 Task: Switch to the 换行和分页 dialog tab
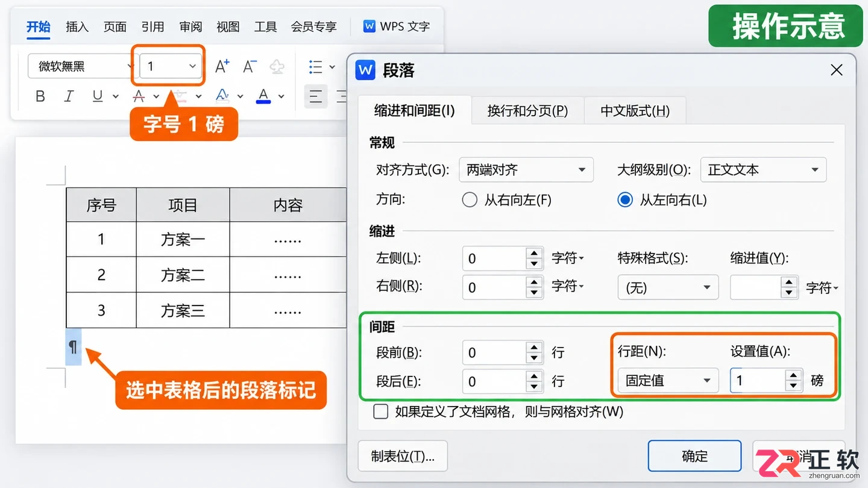[527, 111]
